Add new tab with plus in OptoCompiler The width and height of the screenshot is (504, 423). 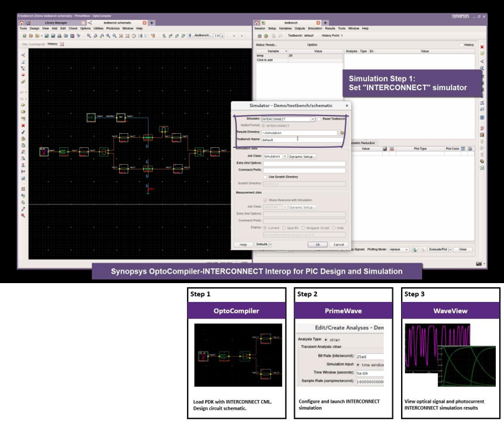click(151, 23)
